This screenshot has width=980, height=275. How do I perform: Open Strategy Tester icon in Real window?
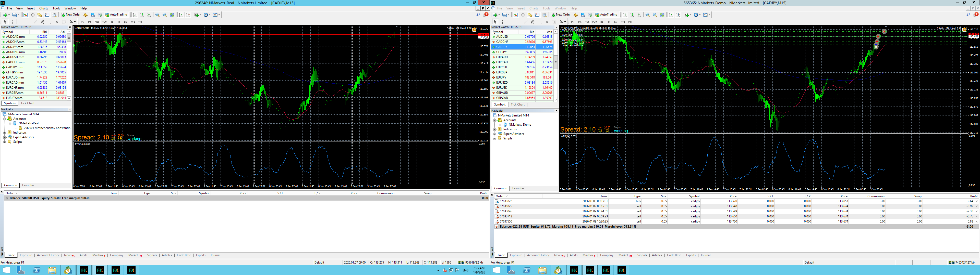pyautogui.click(x=54, y=15)
